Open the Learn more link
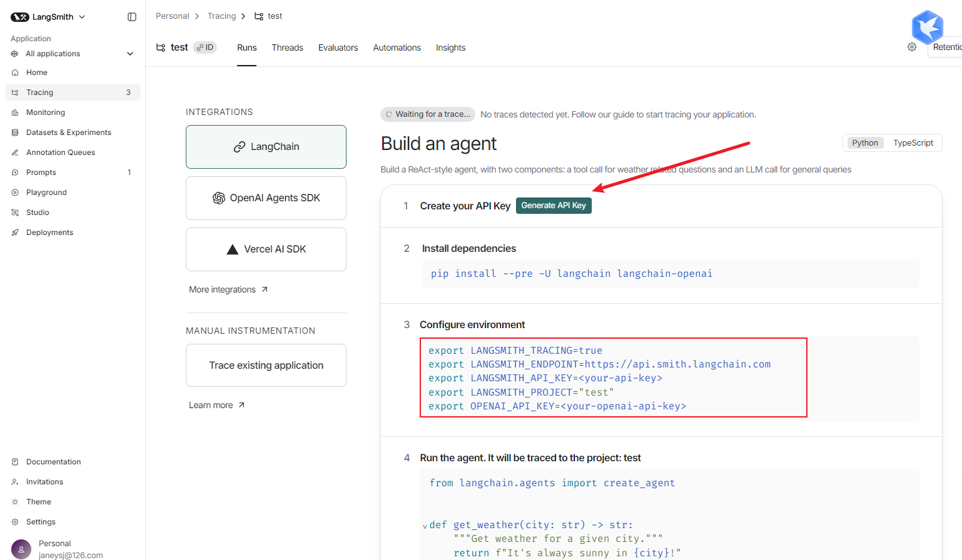Viewport: 962px width, 560px height. (x=216, y=405)
